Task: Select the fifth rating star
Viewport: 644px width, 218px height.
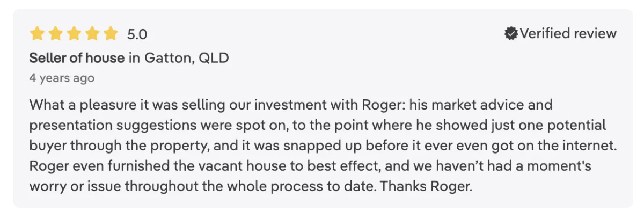Action: (x=111, y=34)
